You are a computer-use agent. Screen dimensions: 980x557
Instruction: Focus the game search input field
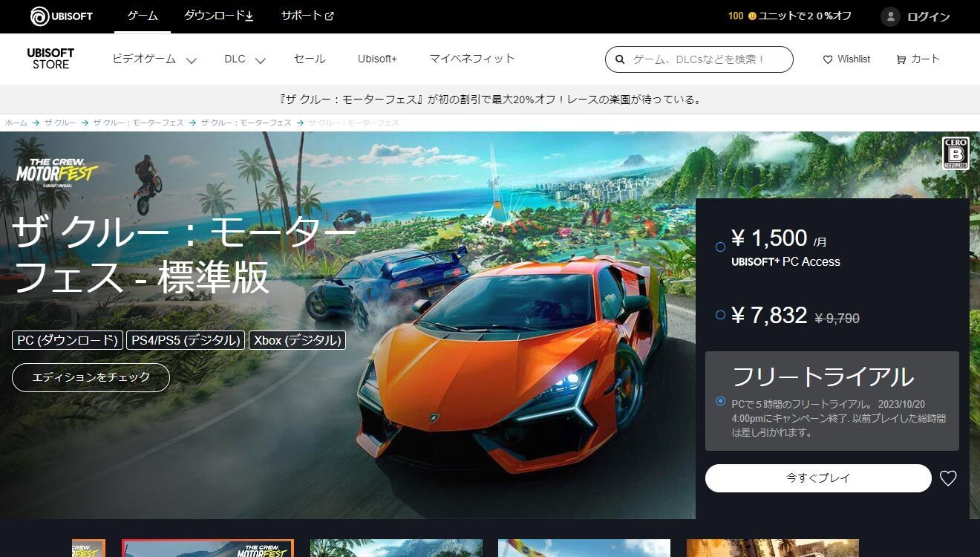(699, 59)
